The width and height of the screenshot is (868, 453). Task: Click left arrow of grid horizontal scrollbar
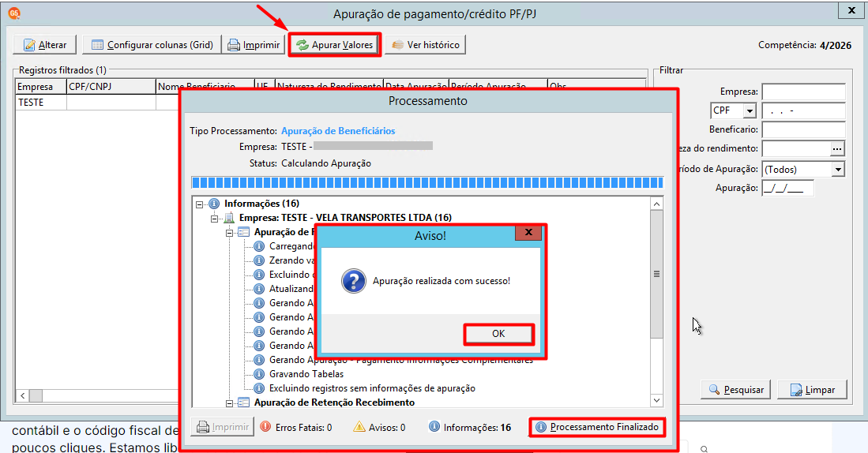[x=23, y=395]
